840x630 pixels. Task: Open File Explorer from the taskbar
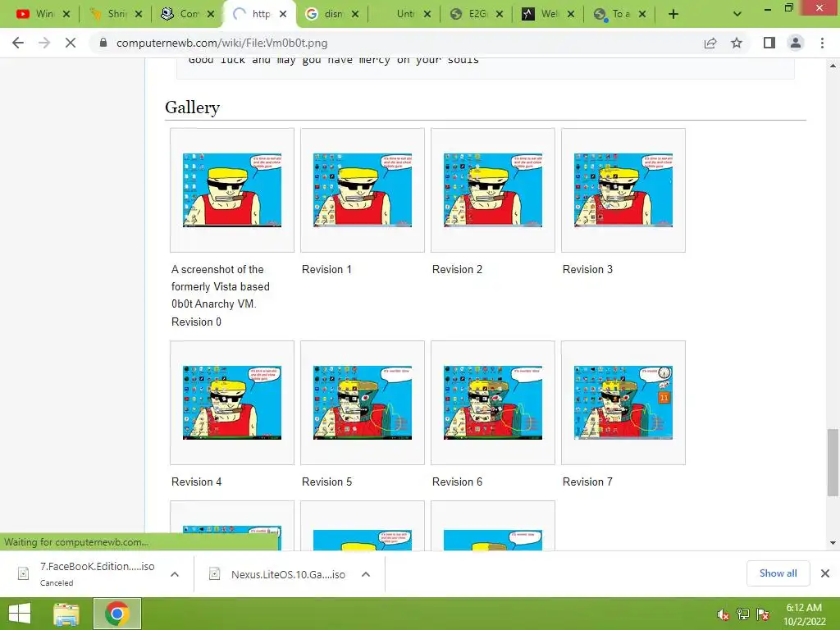(x=66, y=614)
